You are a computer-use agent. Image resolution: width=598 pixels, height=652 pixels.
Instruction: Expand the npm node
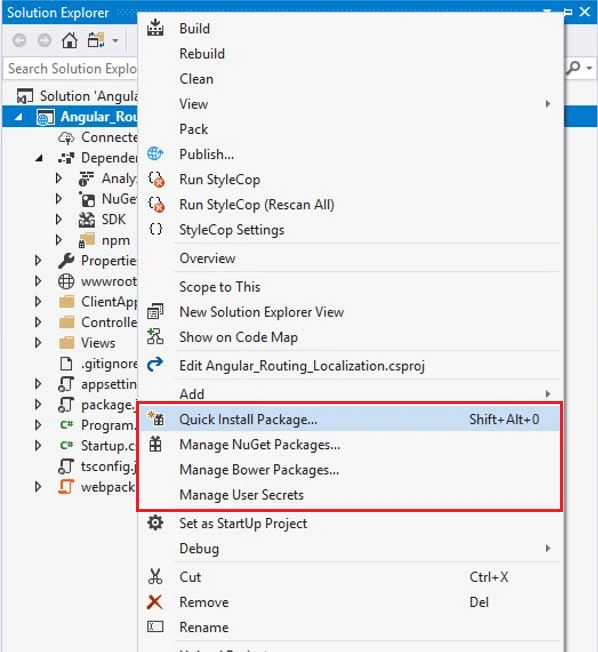click(59, 240)
